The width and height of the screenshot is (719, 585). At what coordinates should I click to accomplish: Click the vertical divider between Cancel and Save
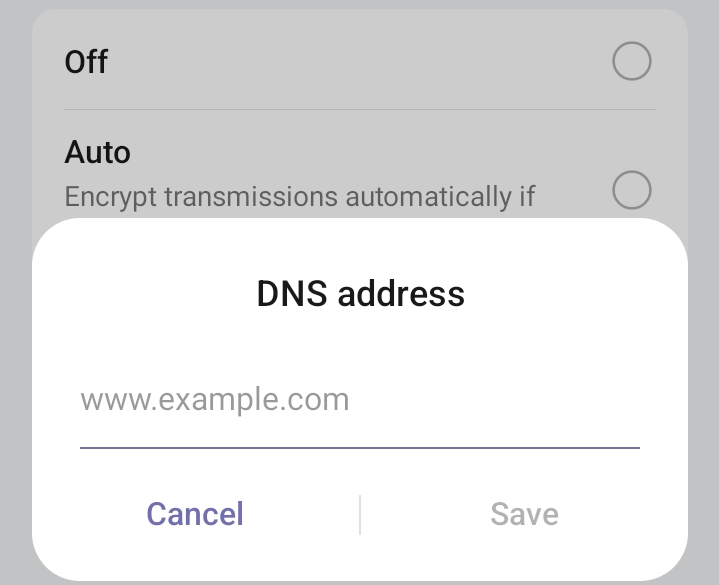(x=360, y=514)
